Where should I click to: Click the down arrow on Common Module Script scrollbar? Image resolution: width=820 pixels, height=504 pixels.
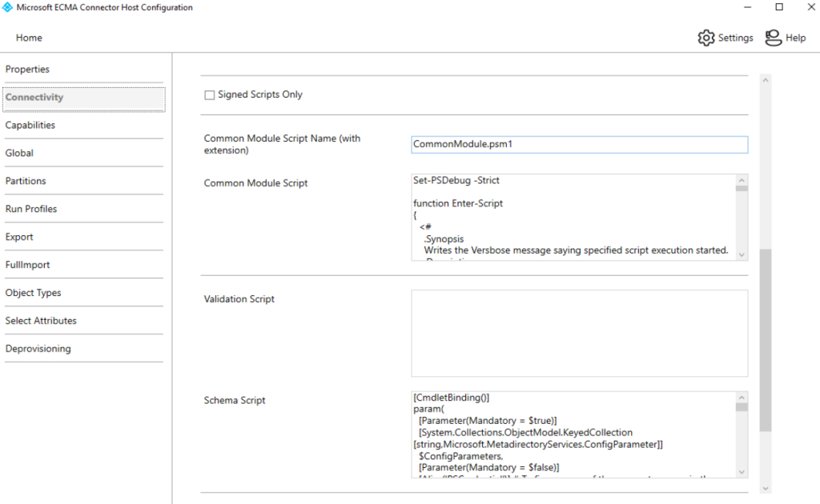point(742,254)
